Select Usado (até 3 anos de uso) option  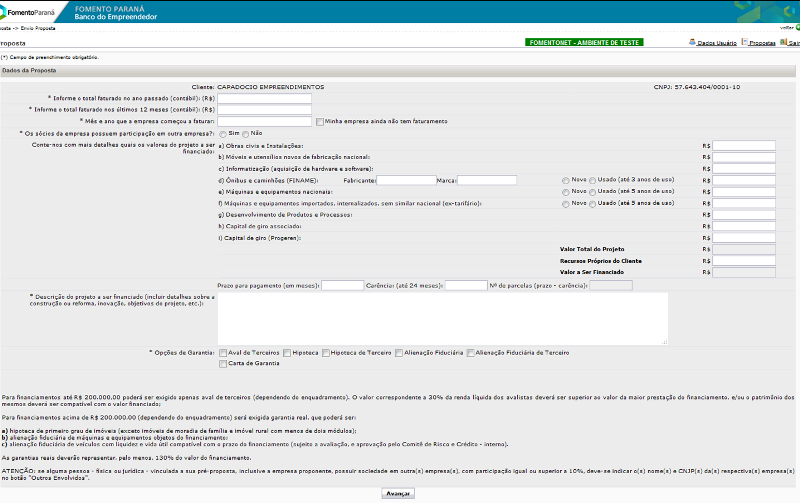pos(592,181)
